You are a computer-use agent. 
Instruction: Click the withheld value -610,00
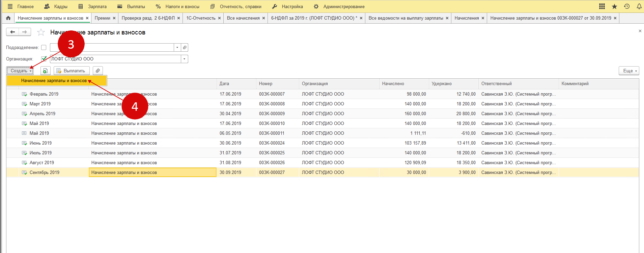pyautogui.click(x=468, y=133)
